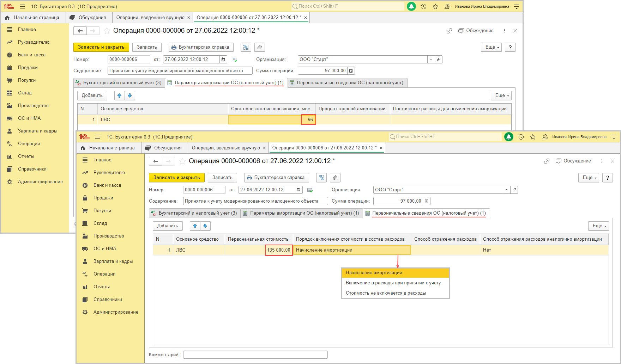Viewport: 621px width, 364px height.
Task: Choose 'Включение в расходы при принятии к учету'
Action: (395, 283)
